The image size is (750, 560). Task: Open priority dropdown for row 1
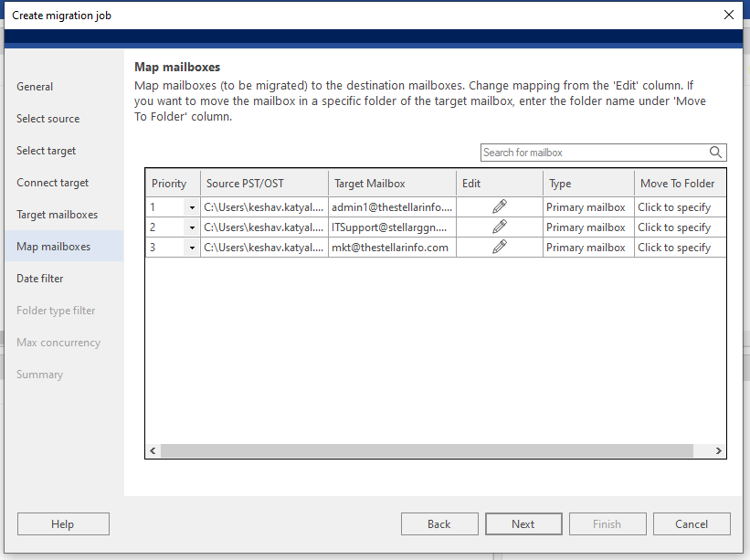click(x=192, y=208)
